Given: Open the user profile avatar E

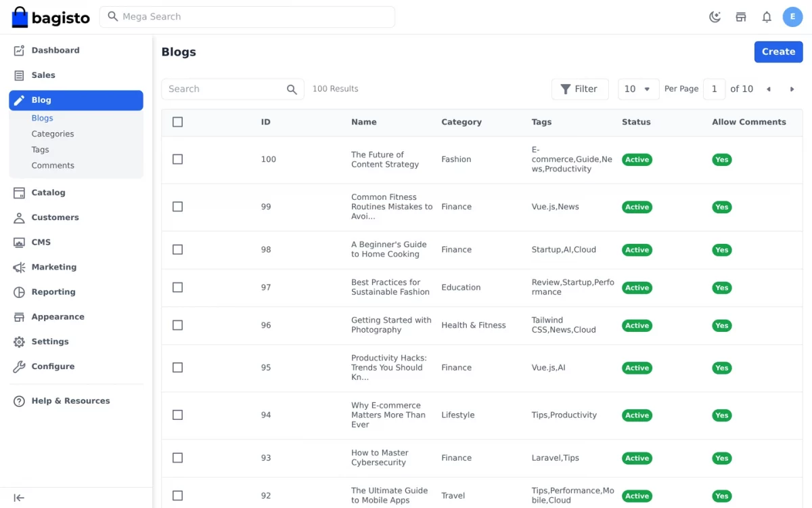Looking at the screenshot, I should coord(793,17).
